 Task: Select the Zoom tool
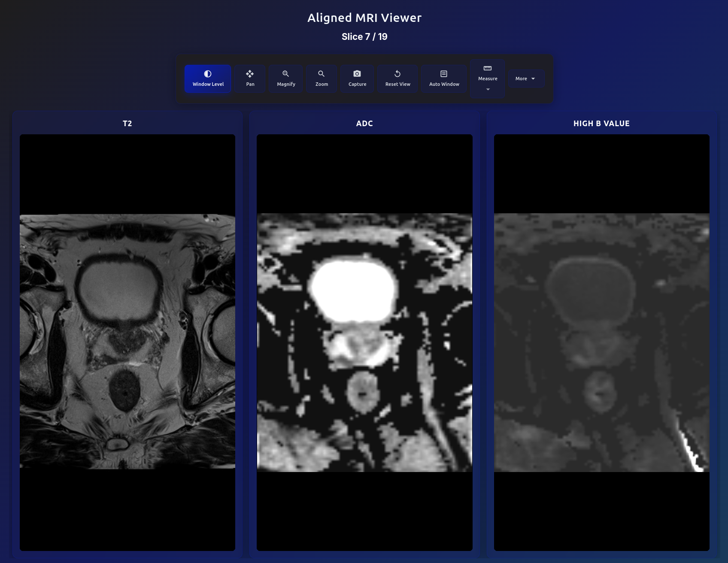tap(321, 79)
